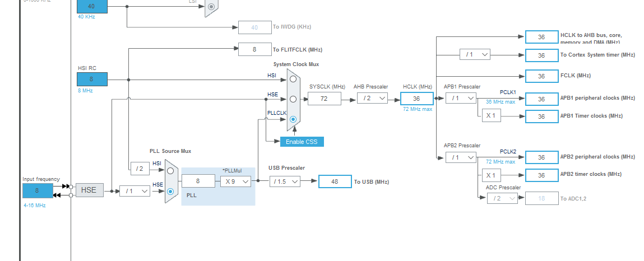Open the PLLMul X 9 dropdown
This screenshot has height=261, width=644.
tap(236, 181)
